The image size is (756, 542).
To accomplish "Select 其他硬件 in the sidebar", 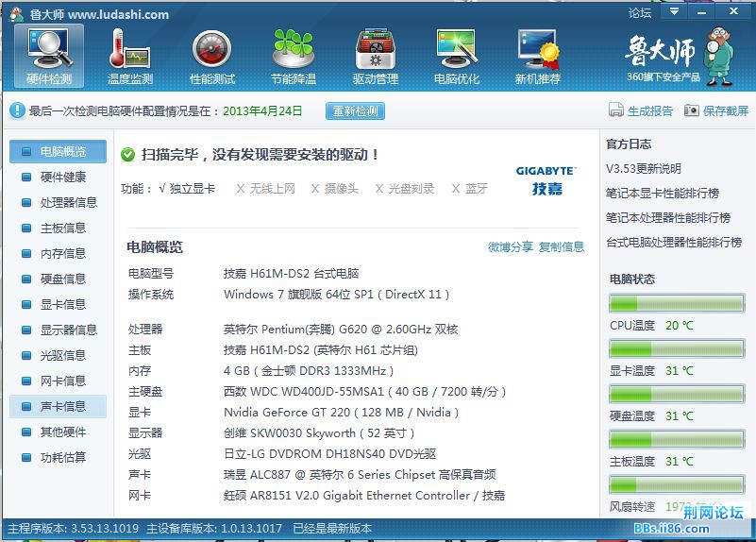I will pyautogui.click(x=58, y=432).
